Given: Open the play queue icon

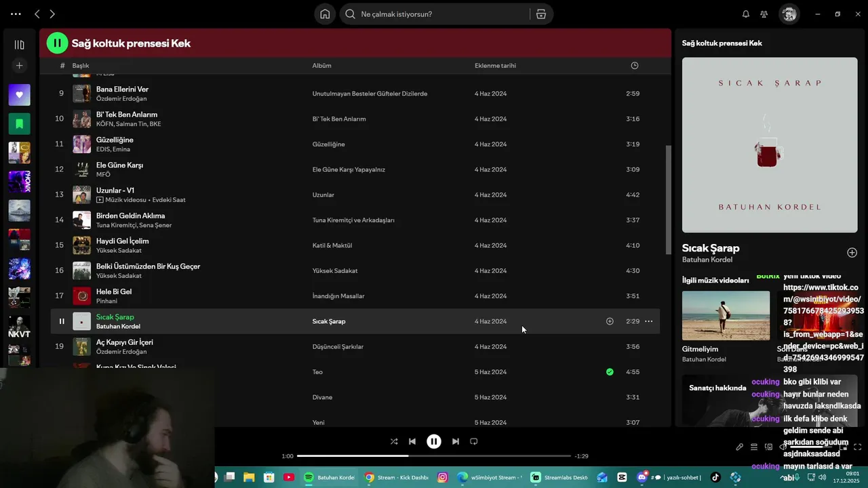Looking at the screenshot, I should [754, 447].
